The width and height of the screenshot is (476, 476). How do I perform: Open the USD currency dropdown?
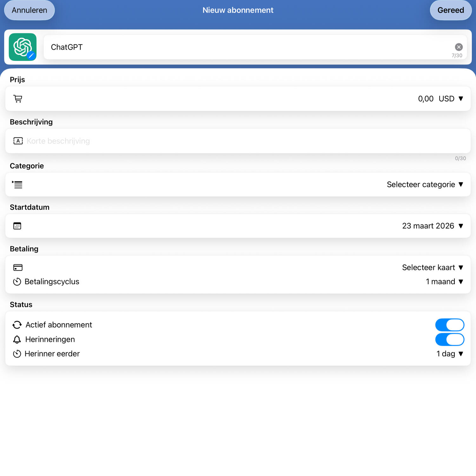coord(451,99)
